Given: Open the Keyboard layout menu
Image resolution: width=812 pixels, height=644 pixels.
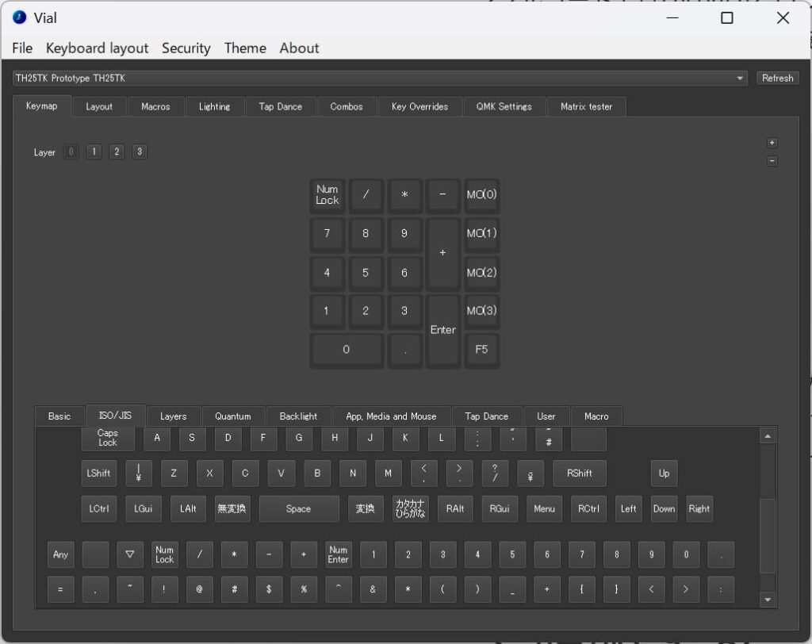Looking at the screenshot, I should [x=97, y=48].
